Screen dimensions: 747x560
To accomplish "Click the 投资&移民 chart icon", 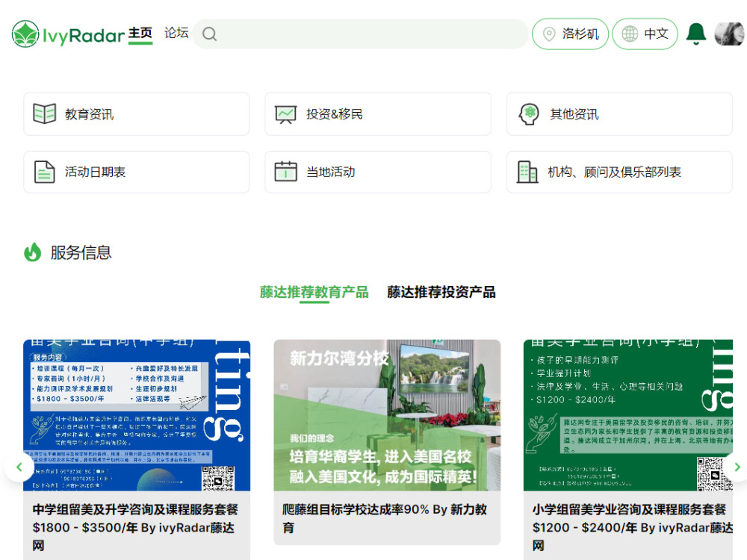I will pyautogui.click(x=286, y=114).
